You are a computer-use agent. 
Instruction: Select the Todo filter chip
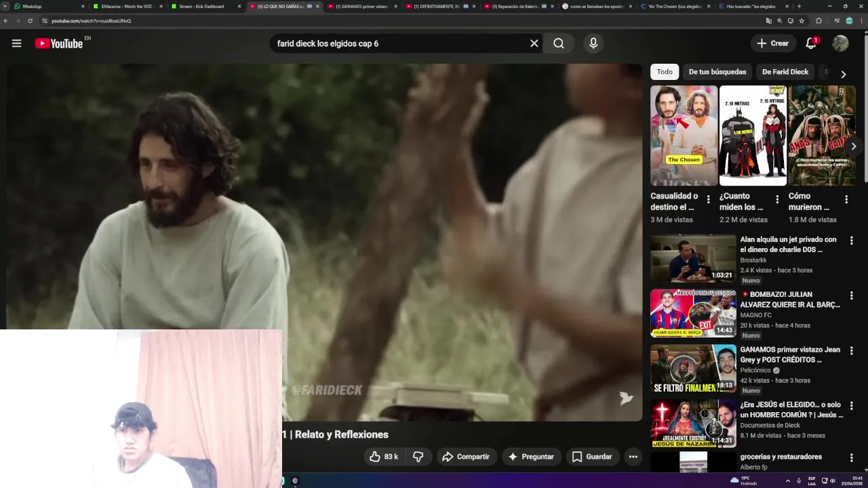[665, 72]
